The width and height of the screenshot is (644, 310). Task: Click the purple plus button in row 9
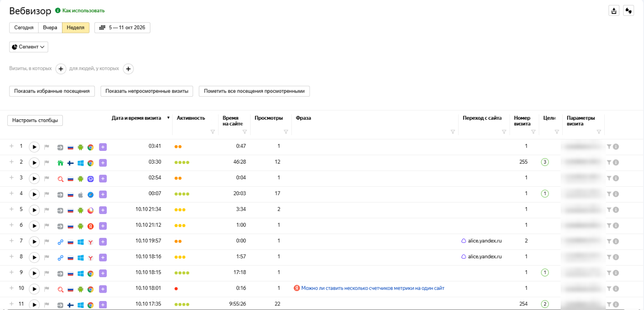coord(103,273)
